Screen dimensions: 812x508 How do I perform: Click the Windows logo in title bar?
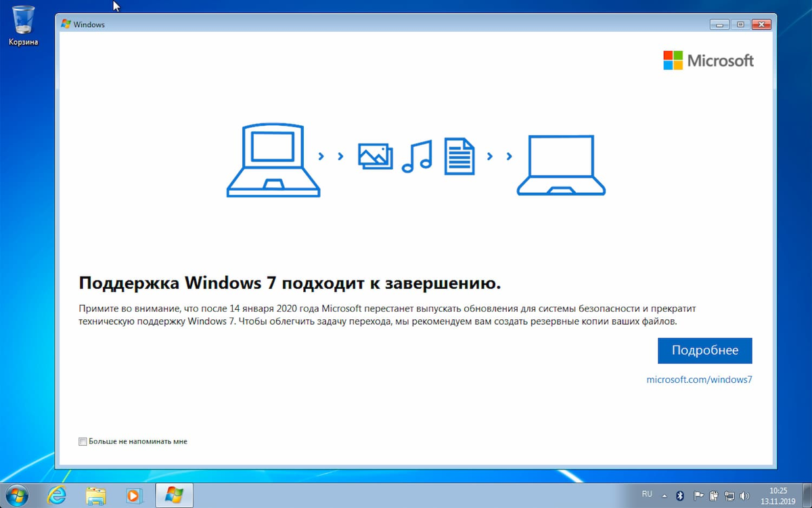tap(66, 24)
